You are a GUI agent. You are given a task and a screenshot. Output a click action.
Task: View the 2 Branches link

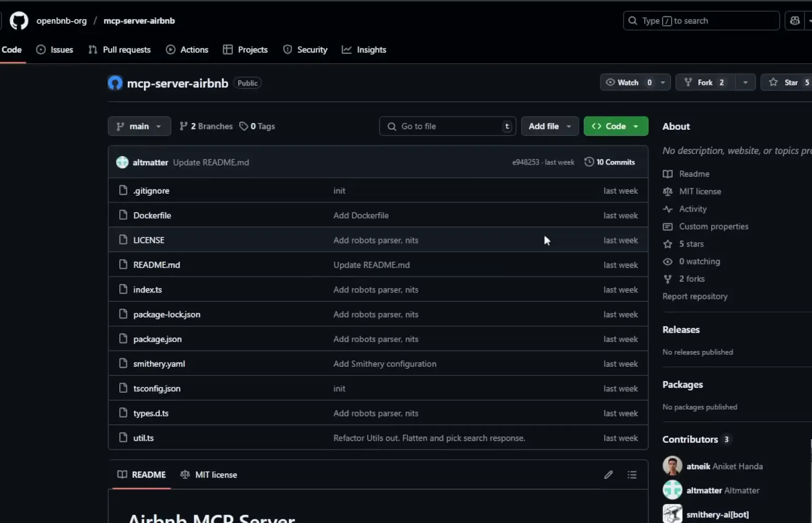[x=206, y=126]
